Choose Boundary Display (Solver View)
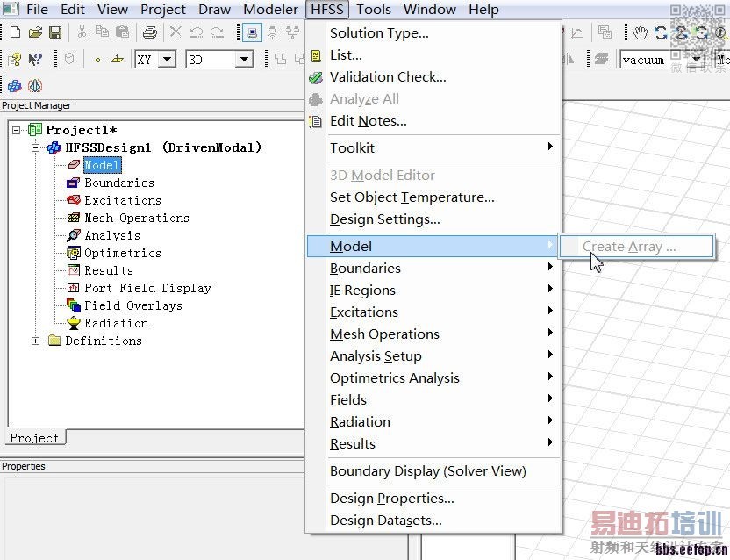Screen dimensions: 730x560 click(433, 471)
